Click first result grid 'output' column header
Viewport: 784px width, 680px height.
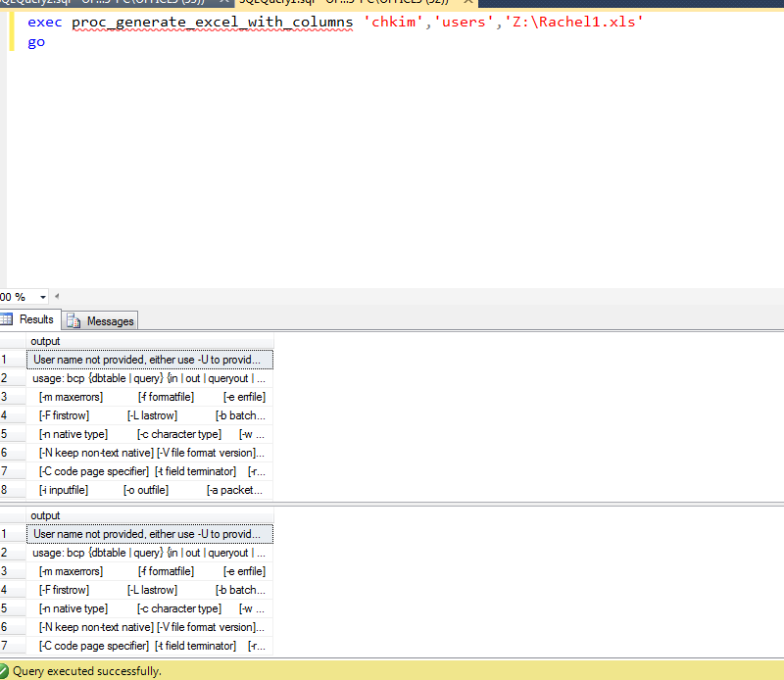[150, 341]
